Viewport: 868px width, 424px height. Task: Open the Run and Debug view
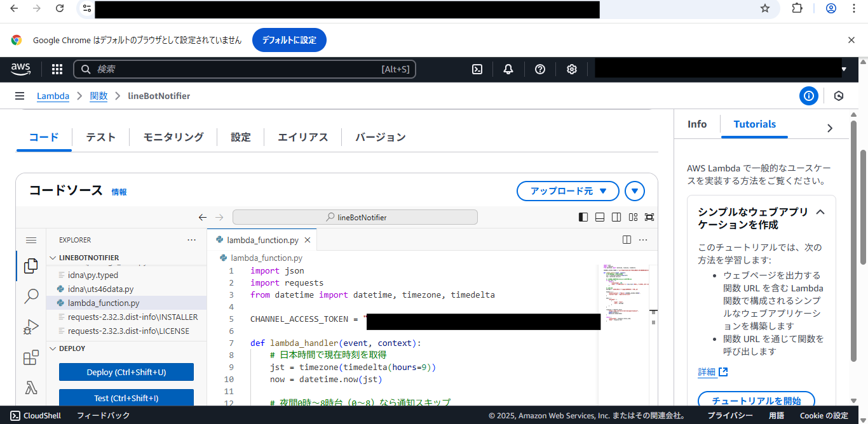tap(31, 327)
